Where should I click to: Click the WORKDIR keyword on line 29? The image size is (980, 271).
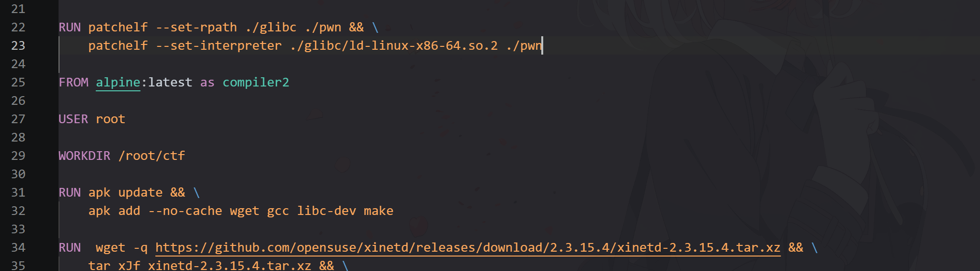[x=84, y=156]
